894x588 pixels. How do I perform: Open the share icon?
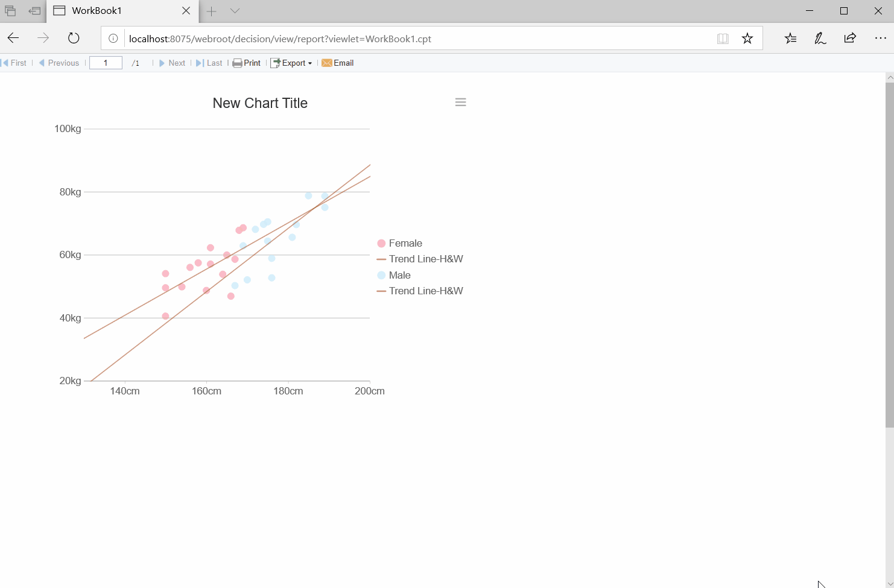(850, 39)
